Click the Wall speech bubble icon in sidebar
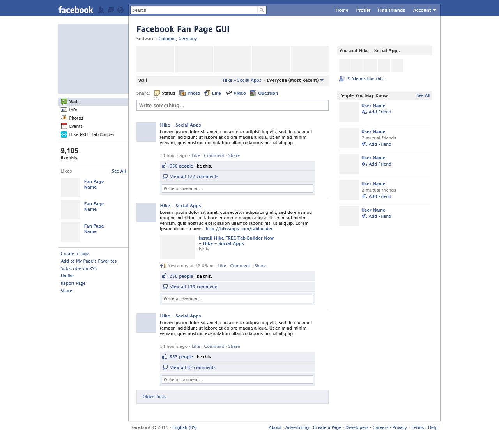This screenshot has width=499, height=448. 64,102
